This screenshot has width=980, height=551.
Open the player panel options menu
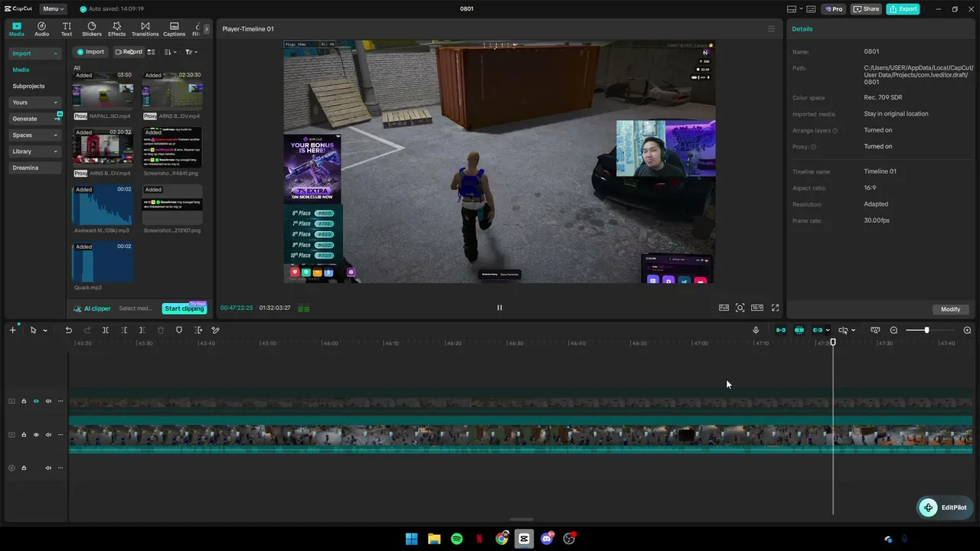771,29
